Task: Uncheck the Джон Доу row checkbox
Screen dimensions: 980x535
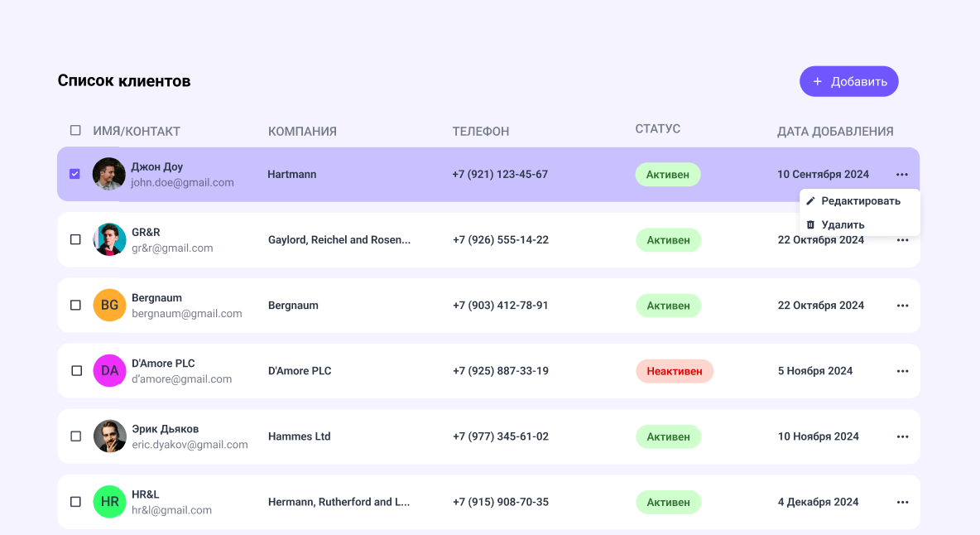Action: [74, 174]
